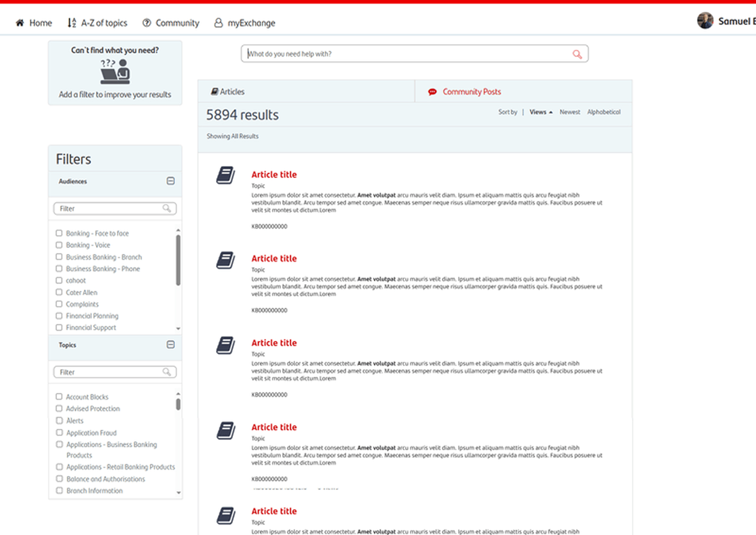Click the Audiences list scroll-down arrow
This screenshot has width=756, height=535.
pos(178,328)
